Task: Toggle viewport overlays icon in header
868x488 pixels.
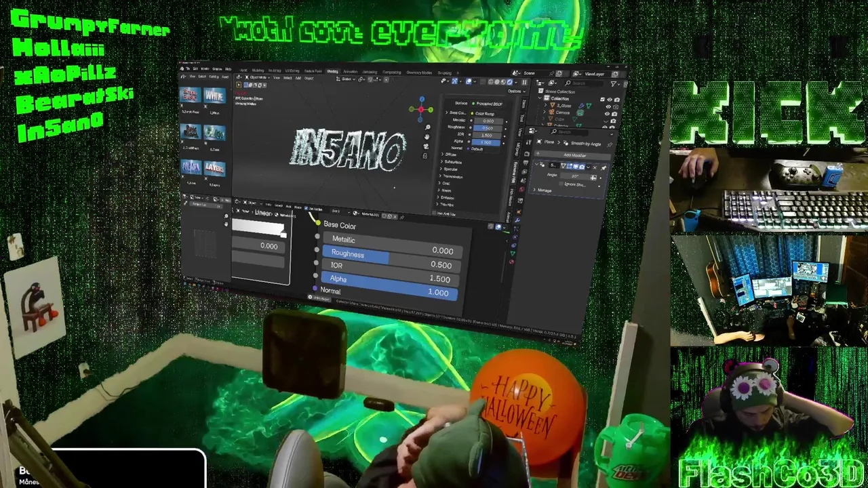Action: (x=469, y=81)
